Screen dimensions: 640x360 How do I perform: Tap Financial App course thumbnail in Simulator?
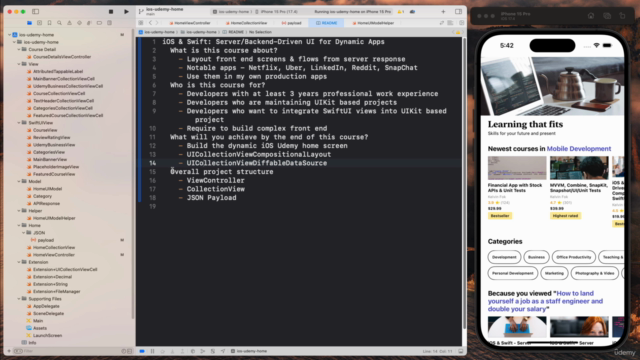pyautogui.click(x=517, y=168)
